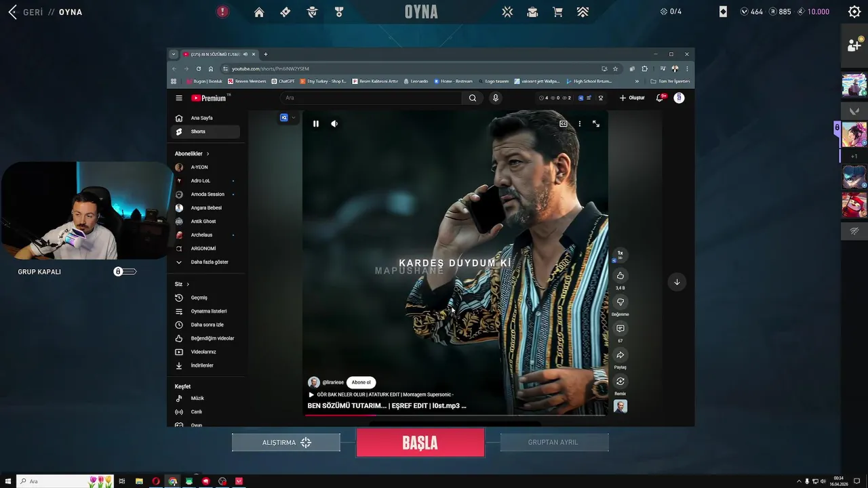Bookmark this page with the star
This screenshot has height=488, width=868.
pos(615,68)
